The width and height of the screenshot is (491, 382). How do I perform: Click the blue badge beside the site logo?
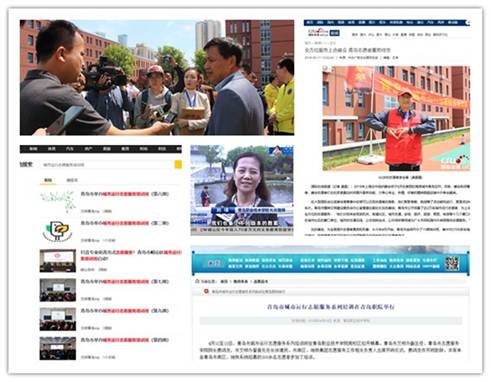[x=334, y=33]
